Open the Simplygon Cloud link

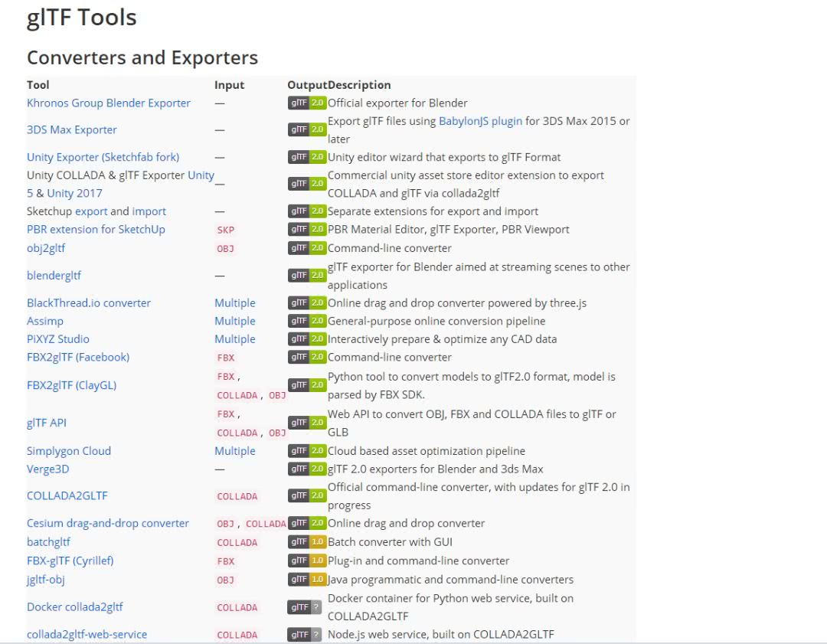tap(69, 451)
